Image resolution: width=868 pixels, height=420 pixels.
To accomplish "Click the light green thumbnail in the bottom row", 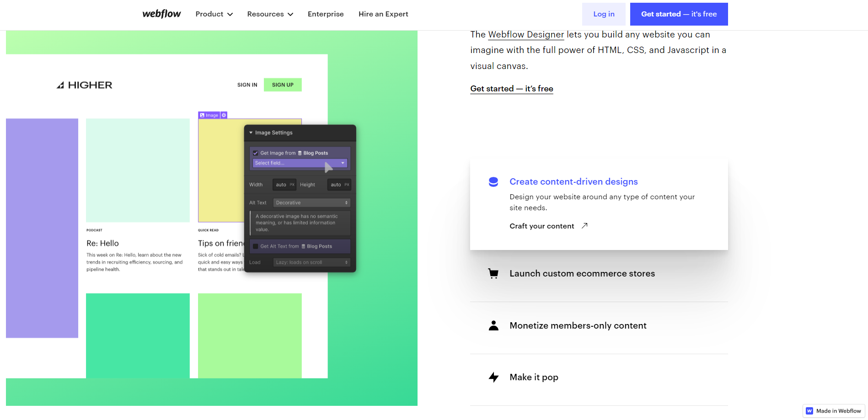I will tap(250, 335).
